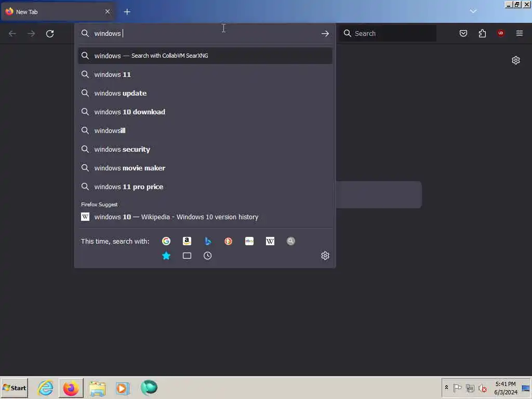Search with the gray SearXNG magnifier icon
Image resolution: width=532 pixels, height=399 pixels.
point(291,241)
